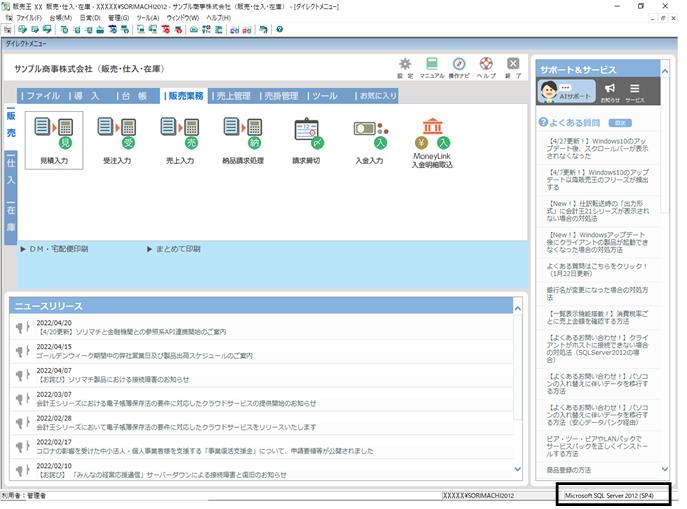Switch to the 台帳 tab
The image size is (687, 509).
[x=134, y=96]
